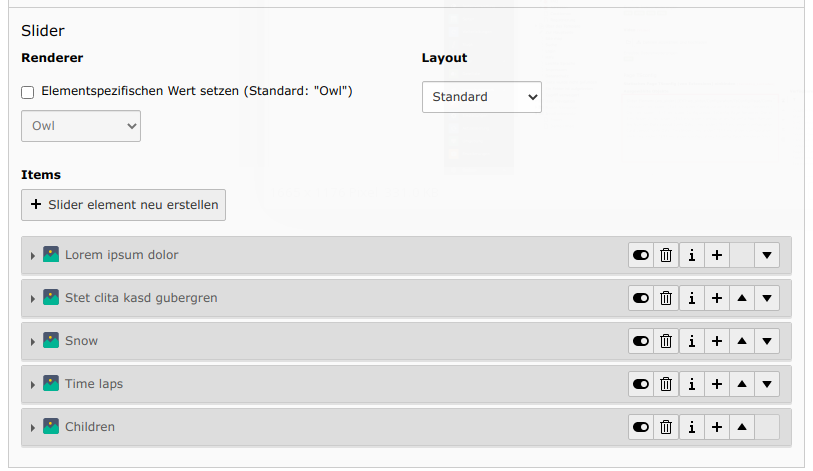813x471 pixels.
Task: Move Time laps item up
Action: click(742, 384)
